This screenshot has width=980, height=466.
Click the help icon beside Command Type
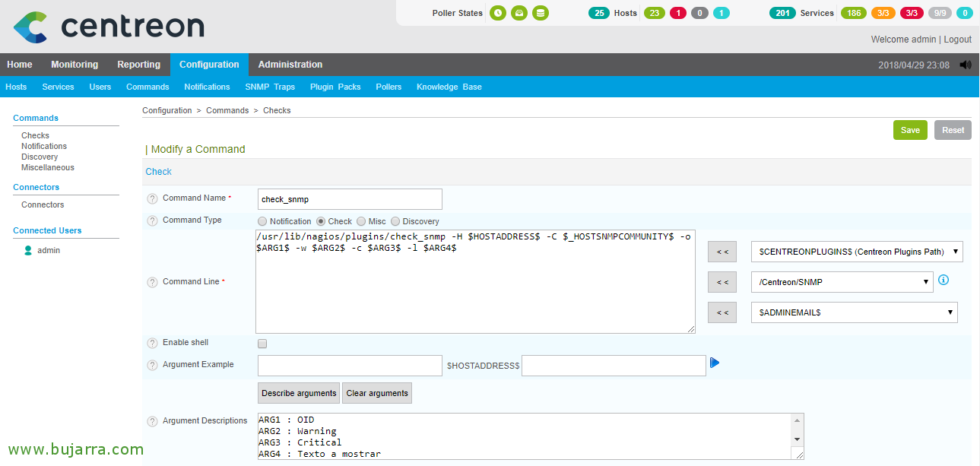pos(152,220)
